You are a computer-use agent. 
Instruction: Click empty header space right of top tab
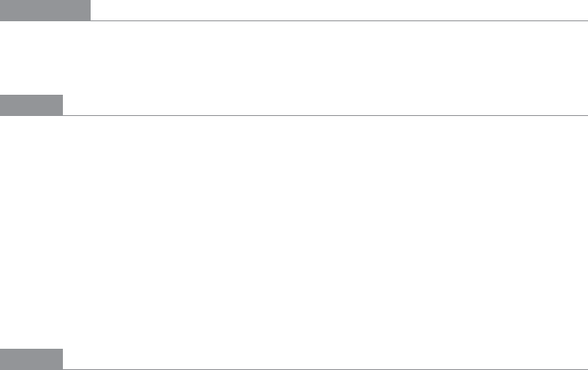(x=339, y=10)
